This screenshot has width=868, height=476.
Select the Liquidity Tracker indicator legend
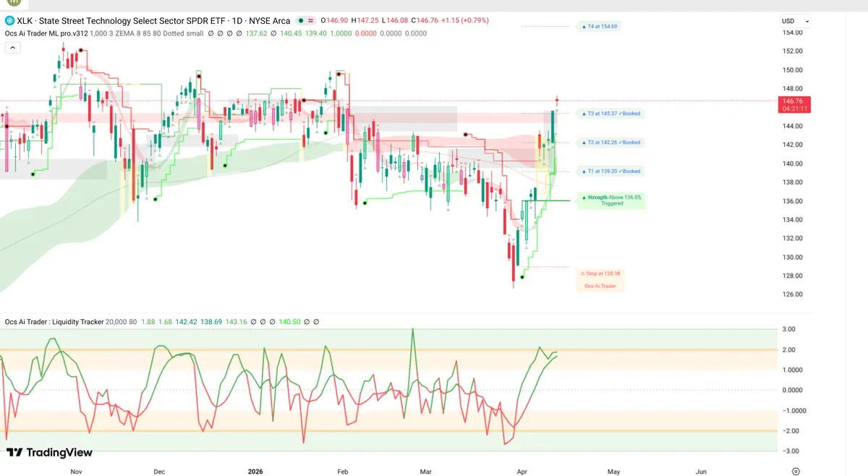pos(54,321)
